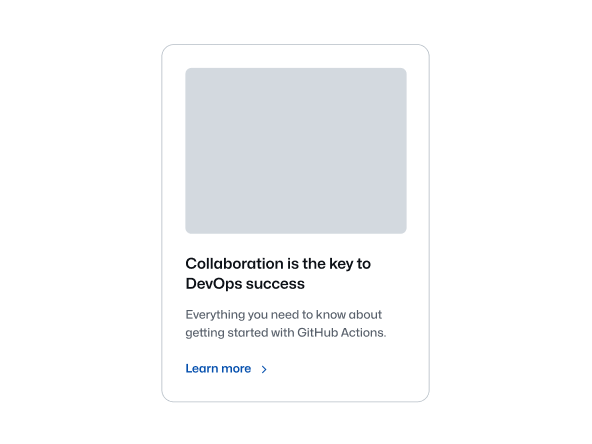Click the top-left corner of gray image
Screen dimensions: 592x444
pyautogui.click(x=188, y=70)
